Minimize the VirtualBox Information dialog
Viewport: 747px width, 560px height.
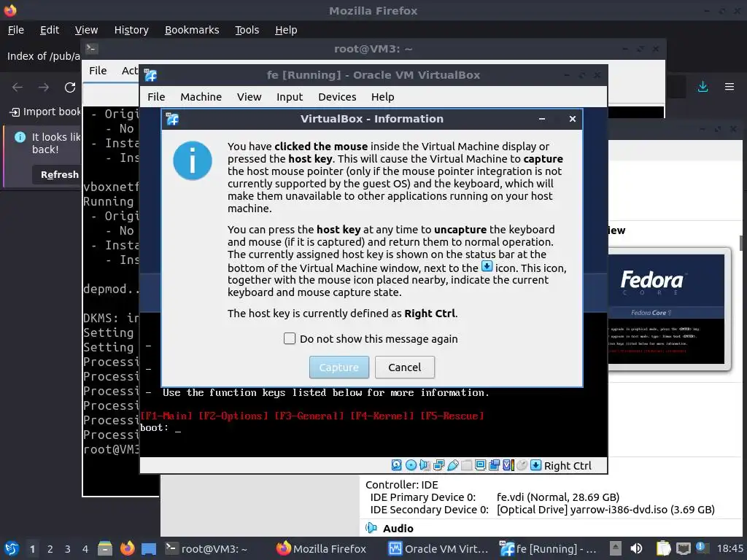click(542, 119)
